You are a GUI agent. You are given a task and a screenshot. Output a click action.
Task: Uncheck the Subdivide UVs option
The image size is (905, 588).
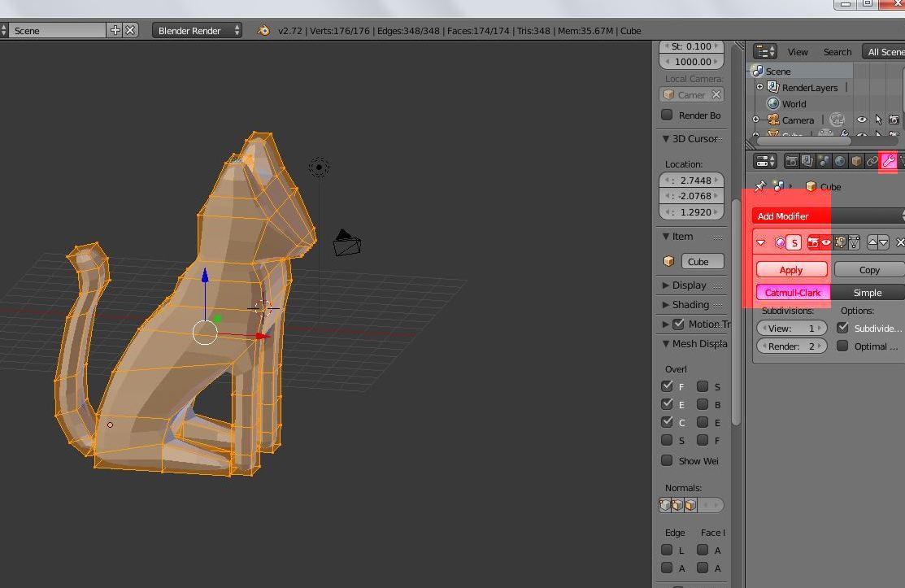tap(842, 328)
